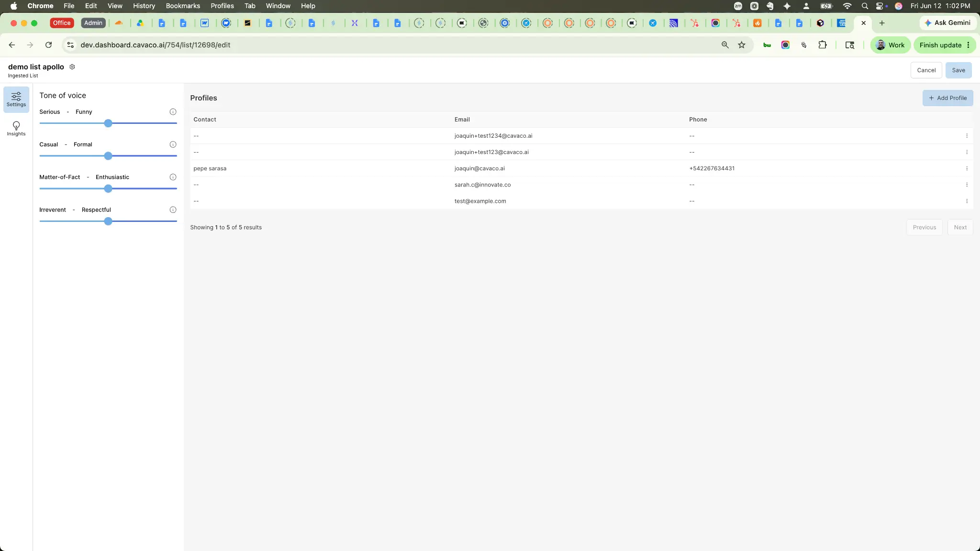Click the Phone column header
Image resolution: width=980 pixels, height=551 pixels.
pyautogui.click(x=698, y=120)
